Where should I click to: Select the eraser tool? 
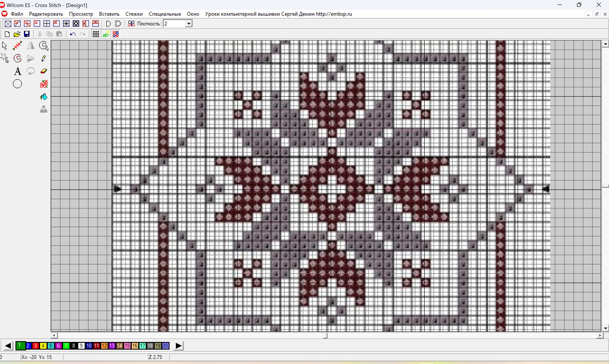pyautogui.click(x=44, y=71)
